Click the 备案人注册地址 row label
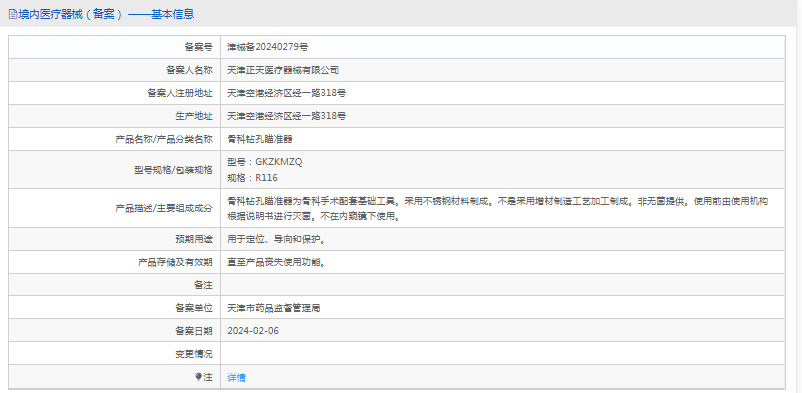802x393 pixels. (x=180, y=93)
